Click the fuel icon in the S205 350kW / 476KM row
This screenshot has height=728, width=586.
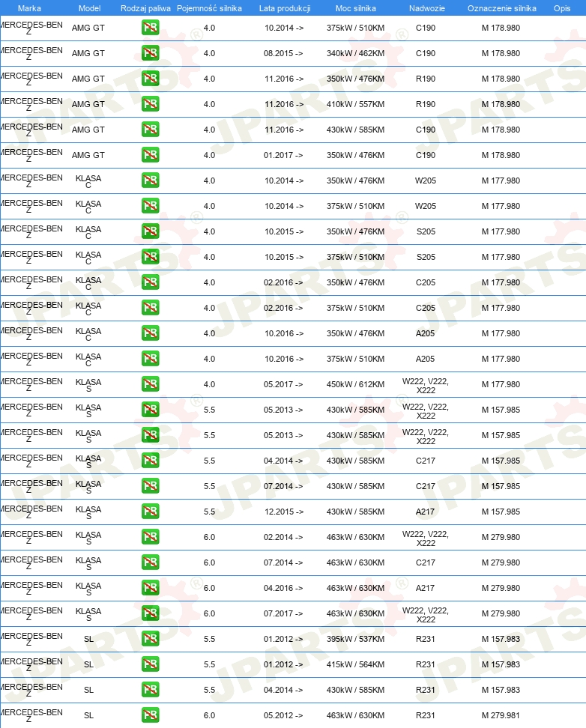tap(150, 231)
